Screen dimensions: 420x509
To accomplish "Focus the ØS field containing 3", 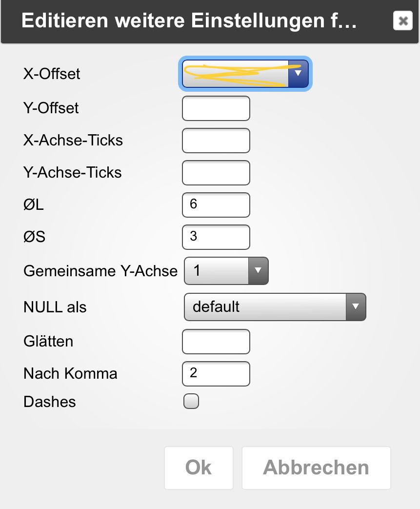I will [216, 237].
